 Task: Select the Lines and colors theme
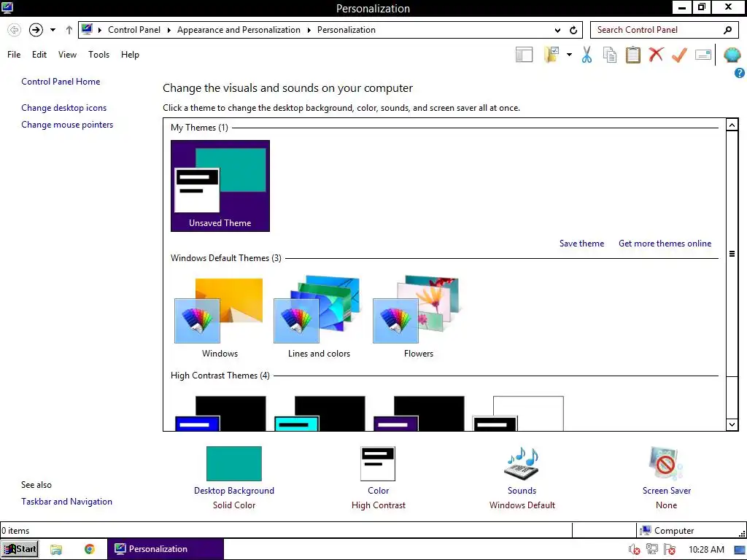click(319, 317)
